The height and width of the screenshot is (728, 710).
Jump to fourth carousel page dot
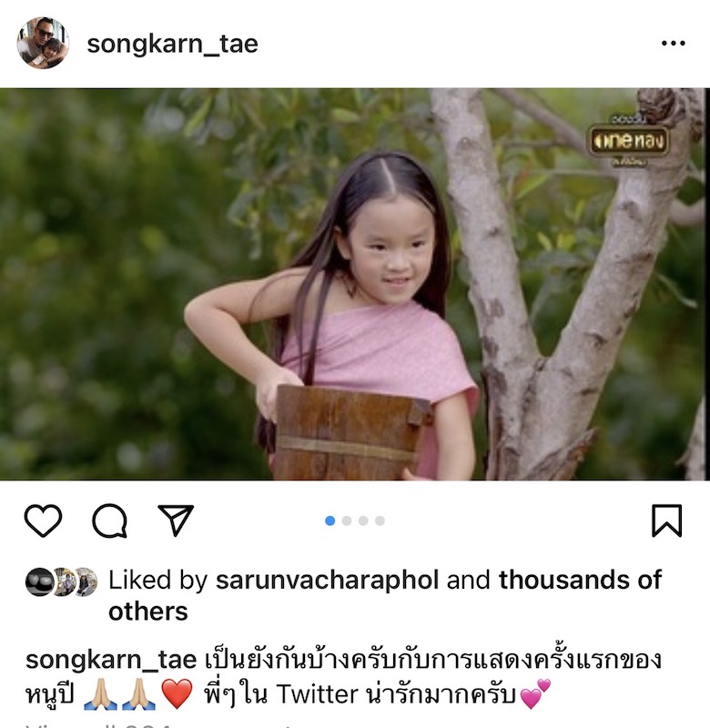pyautogui.click(x=380, y=521)
